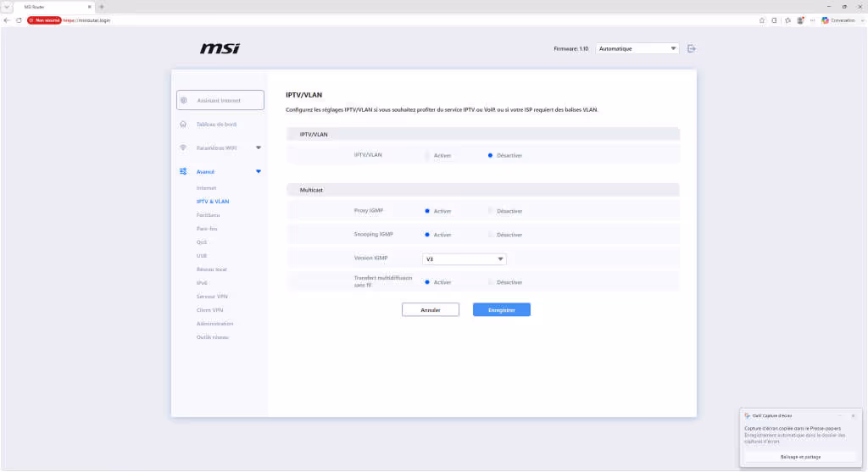
Task: Click the Enregistrer button
Action: coord(502,310)
